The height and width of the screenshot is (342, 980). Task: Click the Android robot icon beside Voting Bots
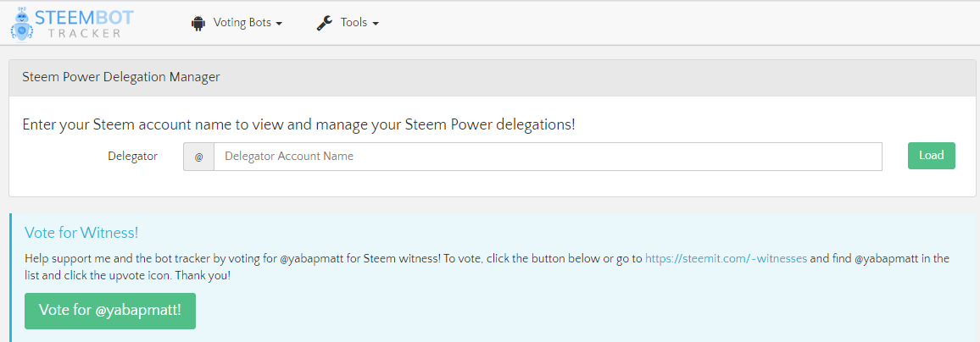(199, 23)
